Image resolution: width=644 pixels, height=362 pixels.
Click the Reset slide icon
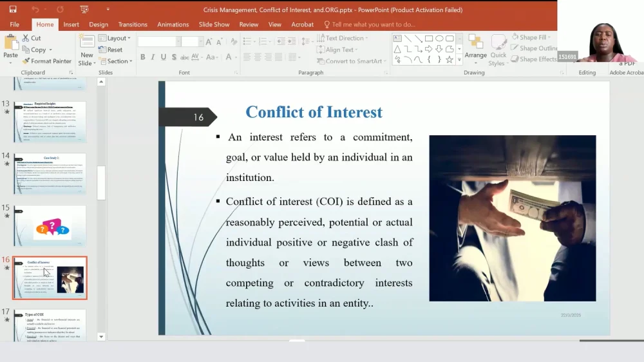pyautogui.click(x=110, y=50)
